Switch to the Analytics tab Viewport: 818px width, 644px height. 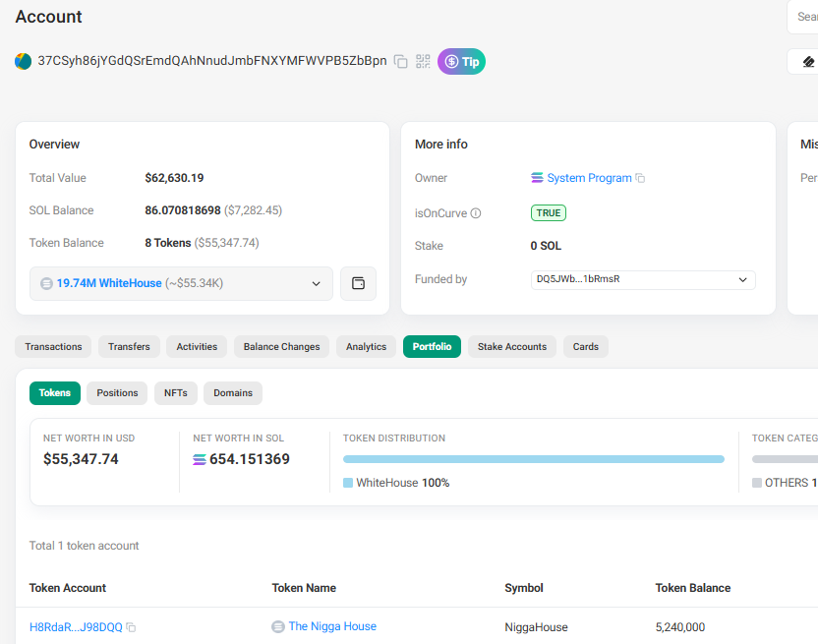coord(366,346)
